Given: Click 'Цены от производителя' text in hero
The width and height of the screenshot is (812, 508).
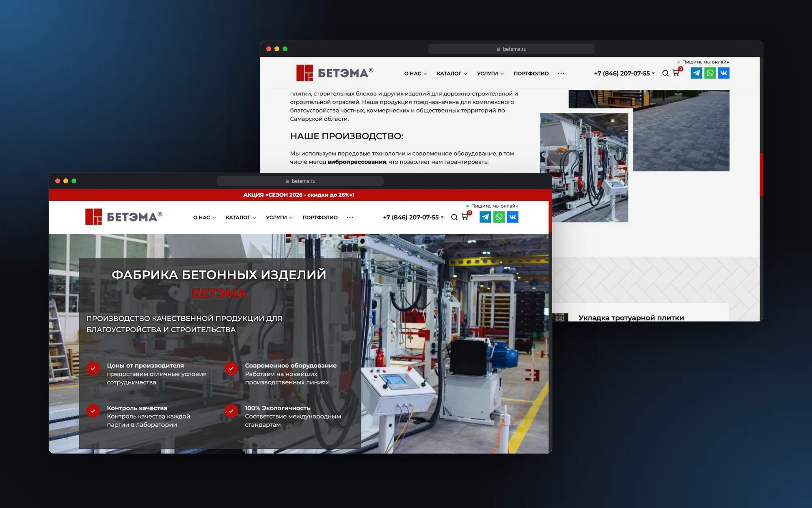Looking at the screenshot, I should 145,365.
